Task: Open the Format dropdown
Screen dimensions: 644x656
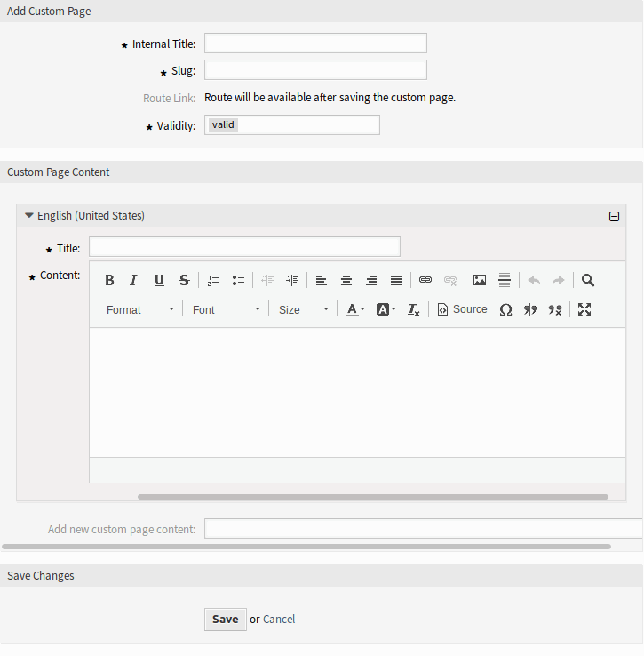Action: [x=140, y=309]
